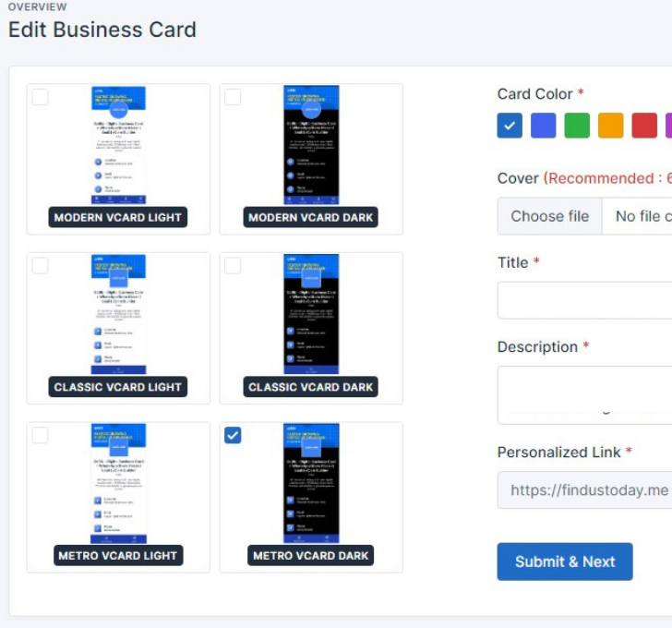Pick the green card color swatch
Image resolution: width=672 pixels, height=628 pixels.
tap(577, 126)
